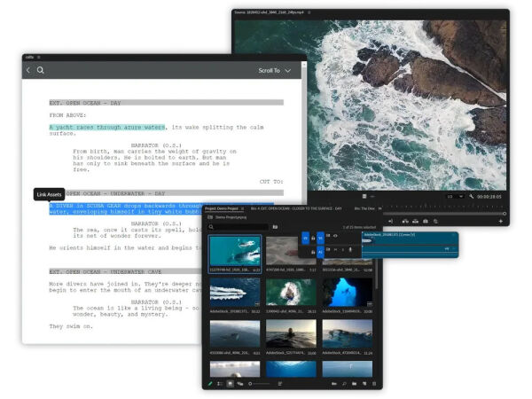Click the drag audio only icon
The height and width of the screenshot is (399, 532).
tap(372, 196)
